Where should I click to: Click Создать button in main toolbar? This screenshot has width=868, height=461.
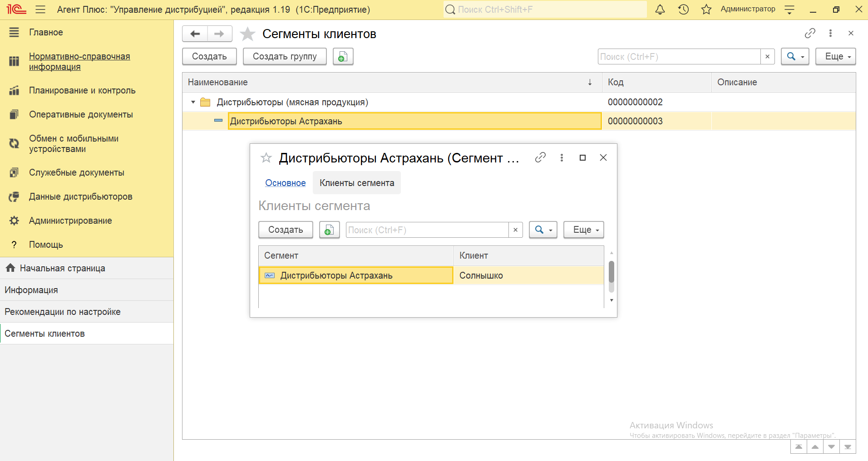[209, 57]
